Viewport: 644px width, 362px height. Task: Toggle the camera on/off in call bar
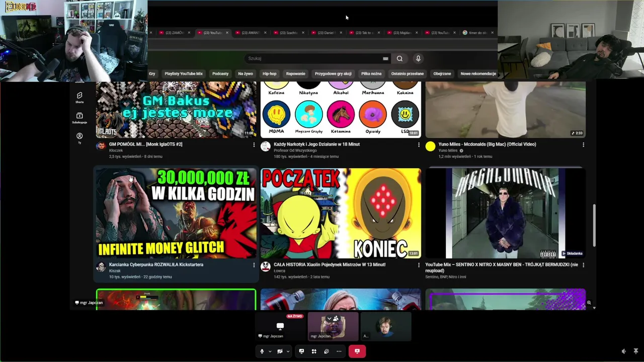[280, 351]
